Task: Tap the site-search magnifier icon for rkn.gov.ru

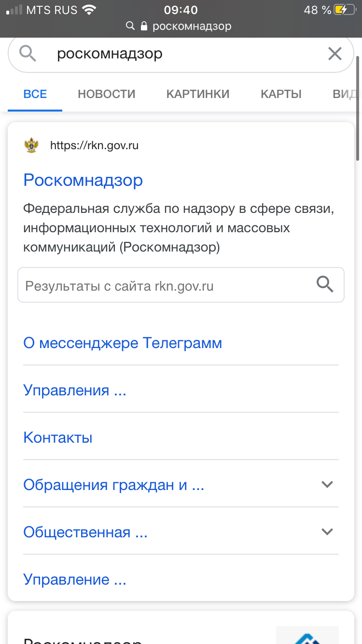Action: coord(325,285)
